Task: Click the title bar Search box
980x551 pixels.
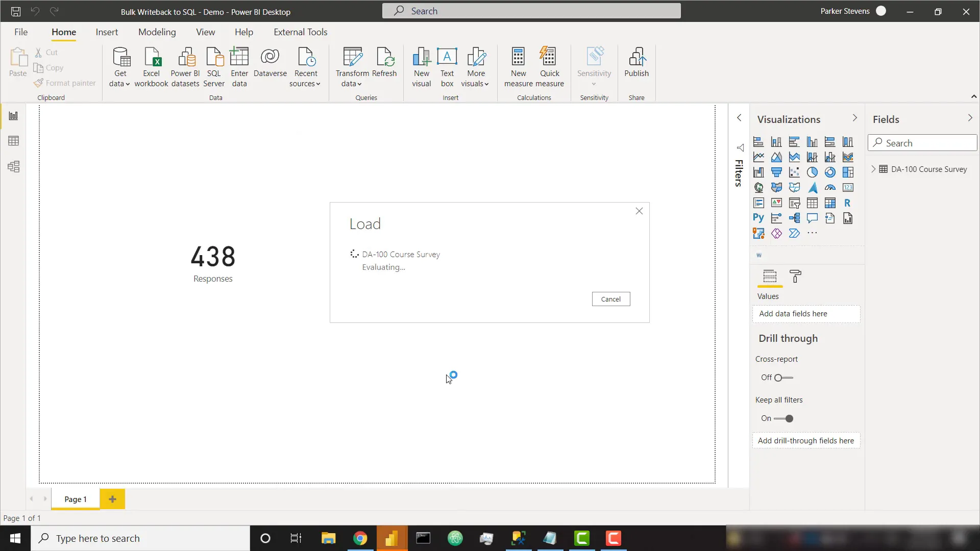Action: click(531, 11)
